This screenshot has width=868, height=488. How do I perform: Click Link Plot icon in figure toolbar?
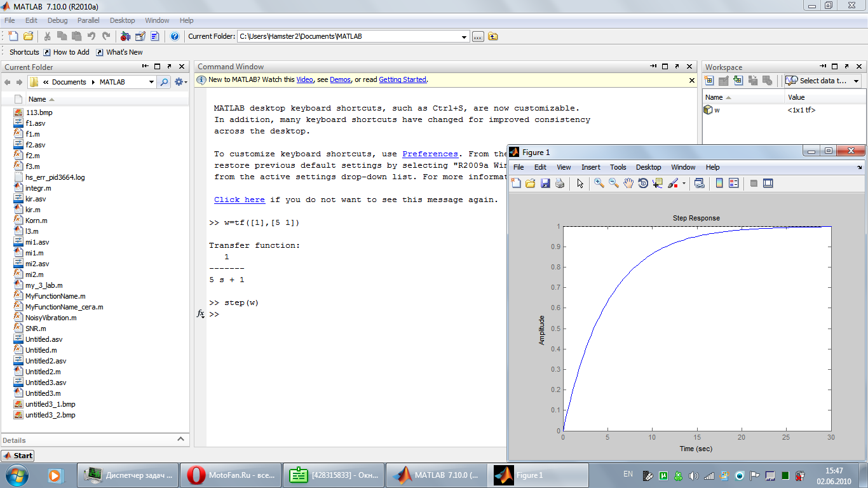click(699, 183)
